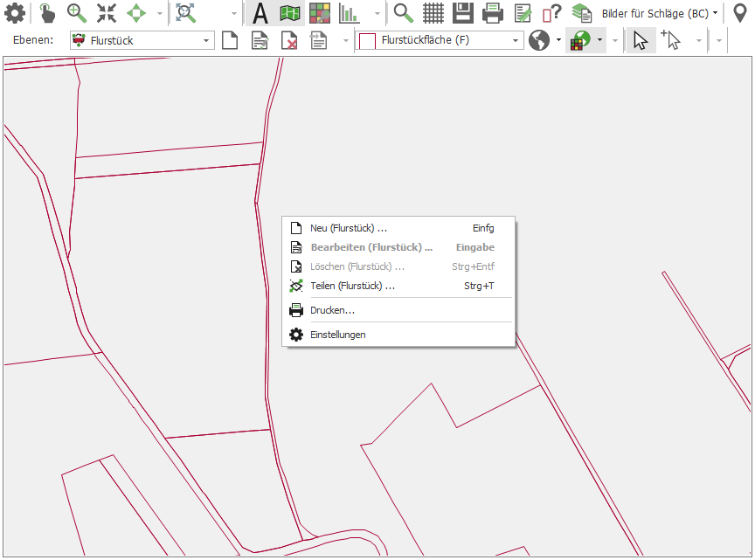Open Einstellungen from the context menu

coord(337,335)
